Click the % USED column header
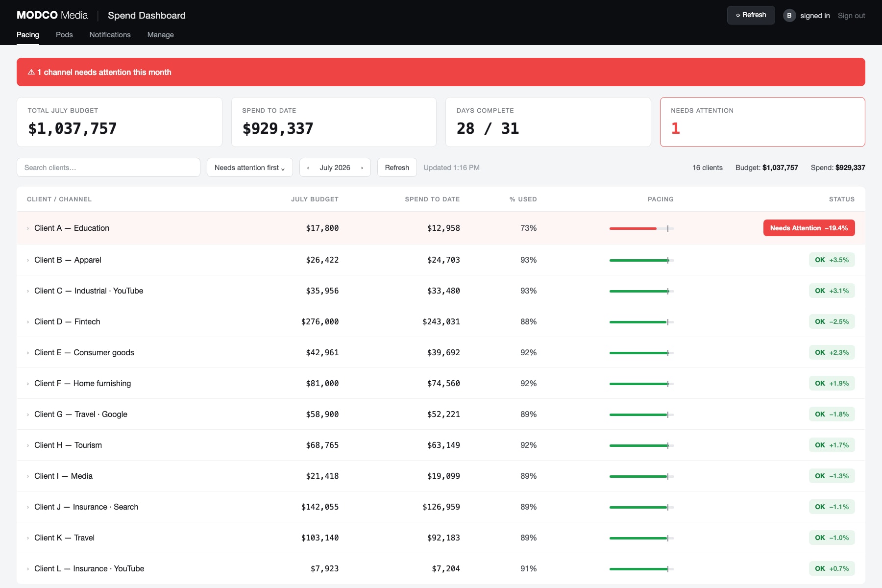Screen dimensions: 882x588 click(x=523, y=199)
